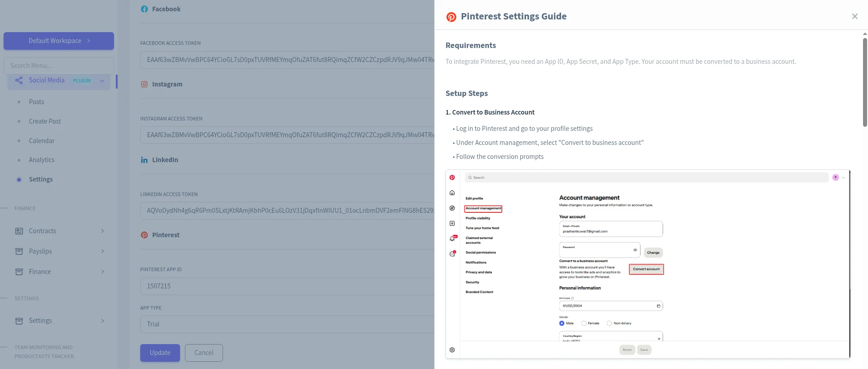Click the Payslips sidebar icon

click(19, 251)
